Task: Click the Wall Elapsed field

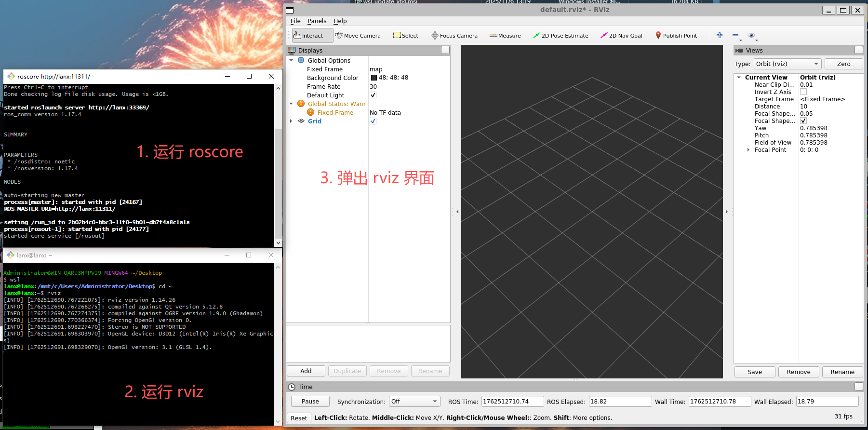Action: coord(827,401)
